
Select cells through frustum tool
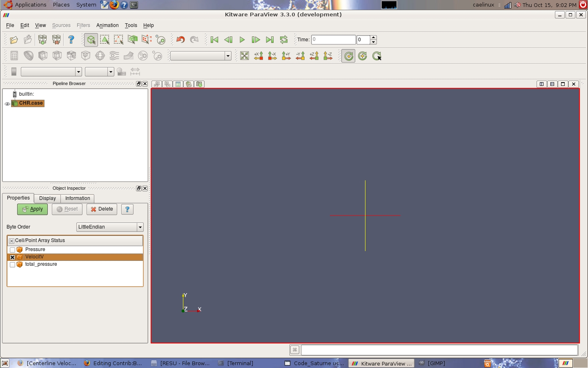pyautogui.click(x=132, y=40)
